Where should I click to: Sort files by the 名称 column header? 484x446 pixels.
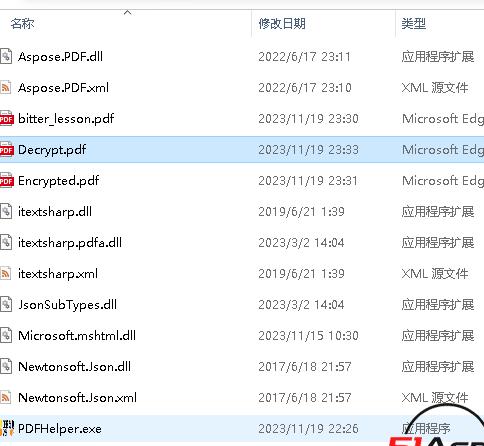22,24
